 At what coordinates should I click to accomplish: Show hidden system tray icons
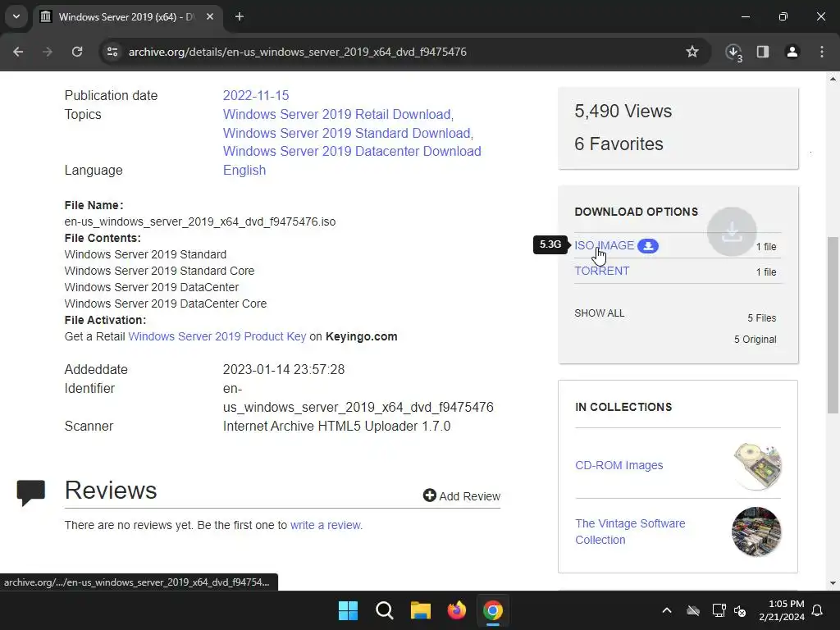point(667,610)
